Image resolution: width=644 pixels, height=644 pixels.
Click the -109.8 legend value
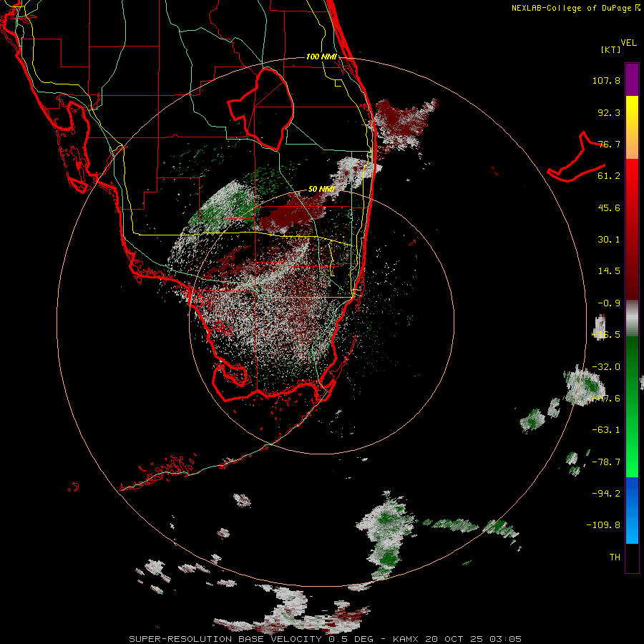pyautogui.click(x=603, y=525)
